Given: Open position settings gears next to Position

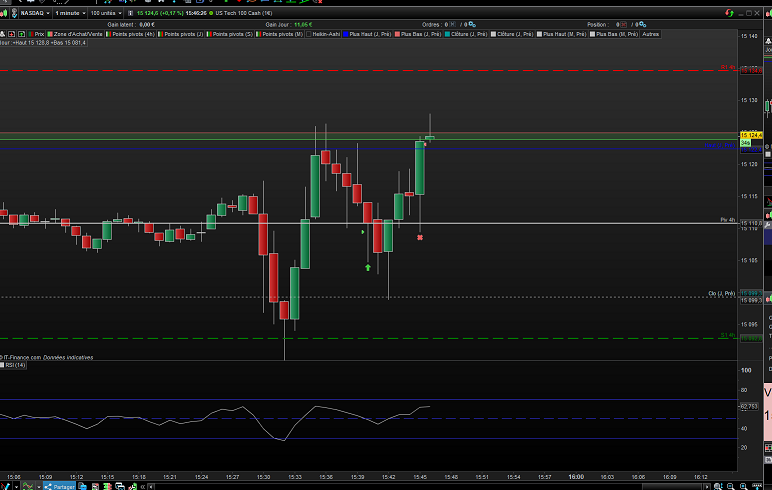Looking at the screenshot, I should tap(643, 25).
